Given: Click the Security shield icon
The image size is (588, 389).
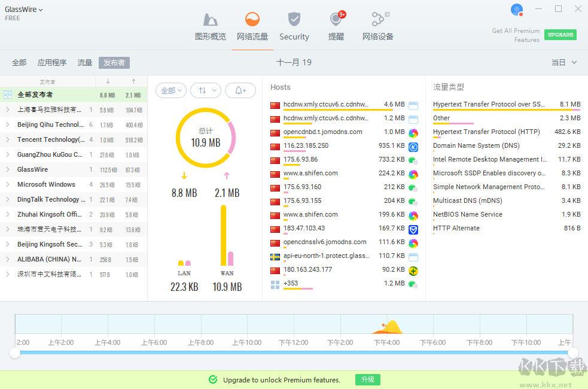Looking at the screenshot, I should point(294,20).
